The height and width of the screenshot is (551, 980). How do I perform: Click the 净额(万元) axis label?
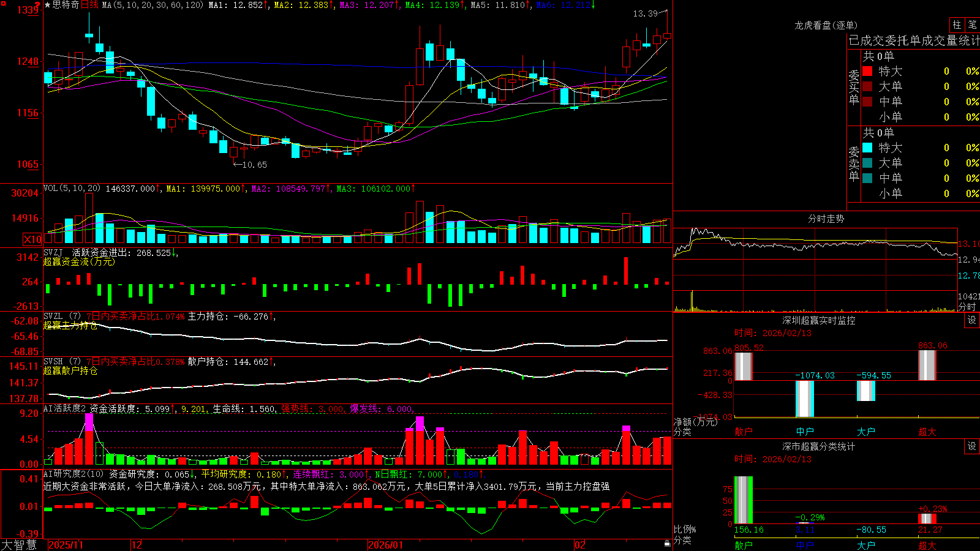695,422
